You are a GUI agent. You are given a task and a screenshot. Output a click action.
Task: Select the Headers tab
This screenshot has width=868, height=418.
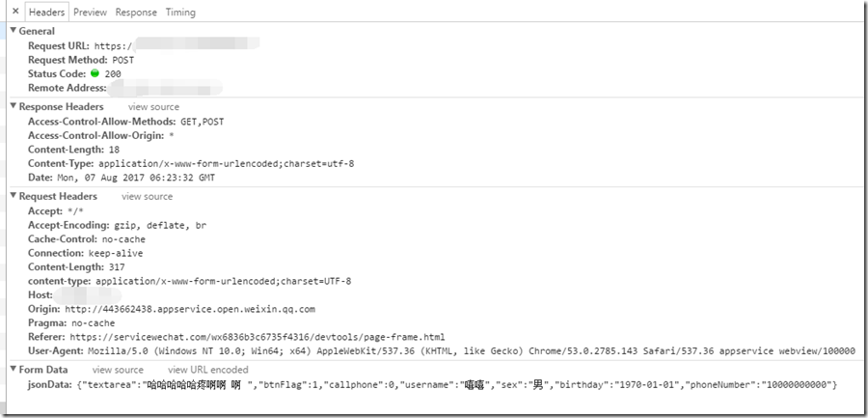pyautogui.click(x=47, y=12)
